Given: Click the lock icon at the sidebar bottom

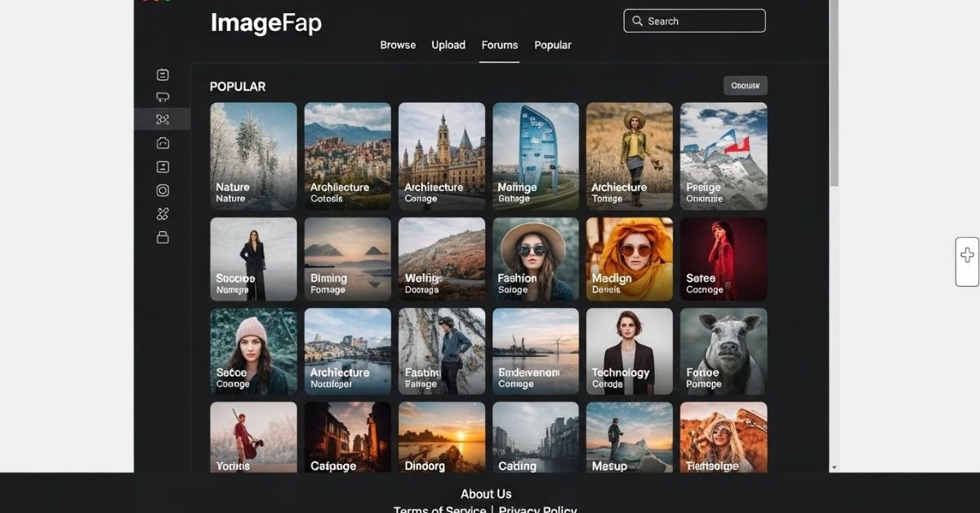Looking at the screenshot, I should [x=163, y=237].
